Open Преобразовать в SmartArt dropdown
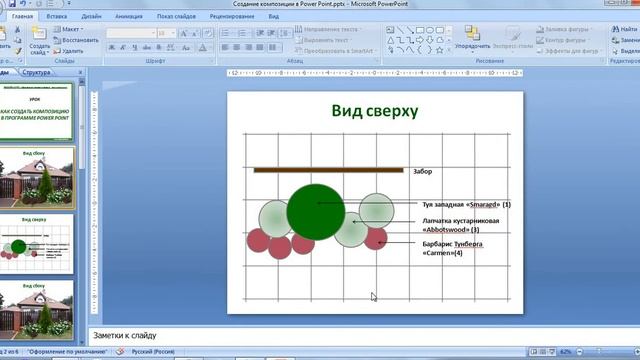The height and width of the screenshot is (360, 640). (336, 51)
